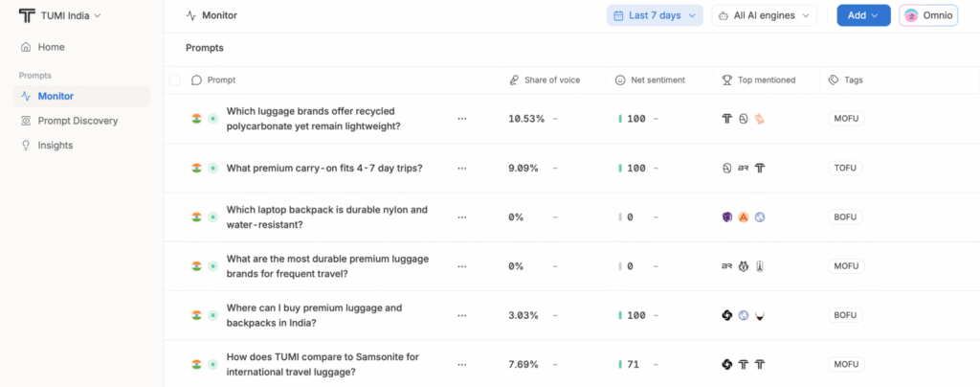This screenshot has height=387, width=980.
Task: Toggle active status dot on durable premium luggage prompt
Action: 212,266
